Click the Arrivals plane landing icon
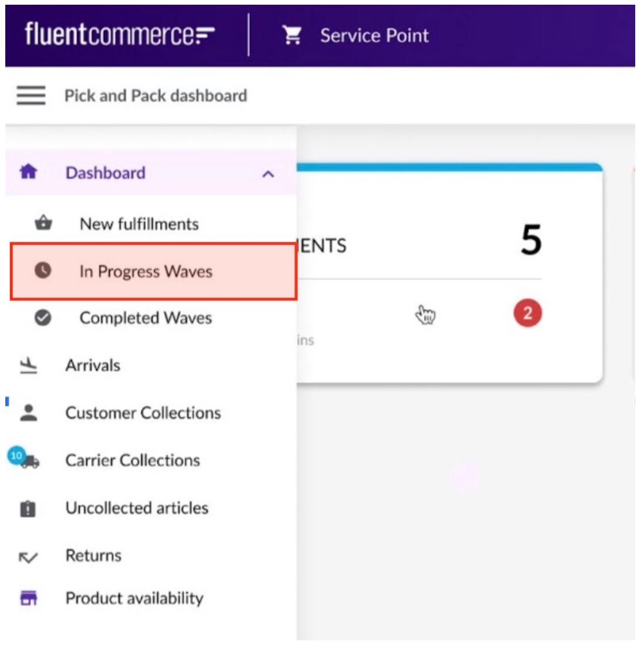Image resolution: width=644 pixels, height=648 pixels. coord(28,366)
